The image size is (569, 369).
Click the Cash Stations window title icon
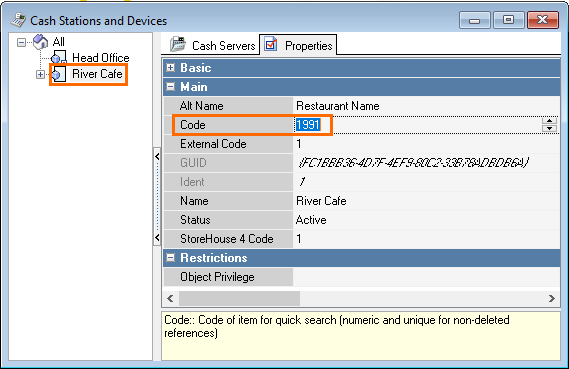click(18, 20)
